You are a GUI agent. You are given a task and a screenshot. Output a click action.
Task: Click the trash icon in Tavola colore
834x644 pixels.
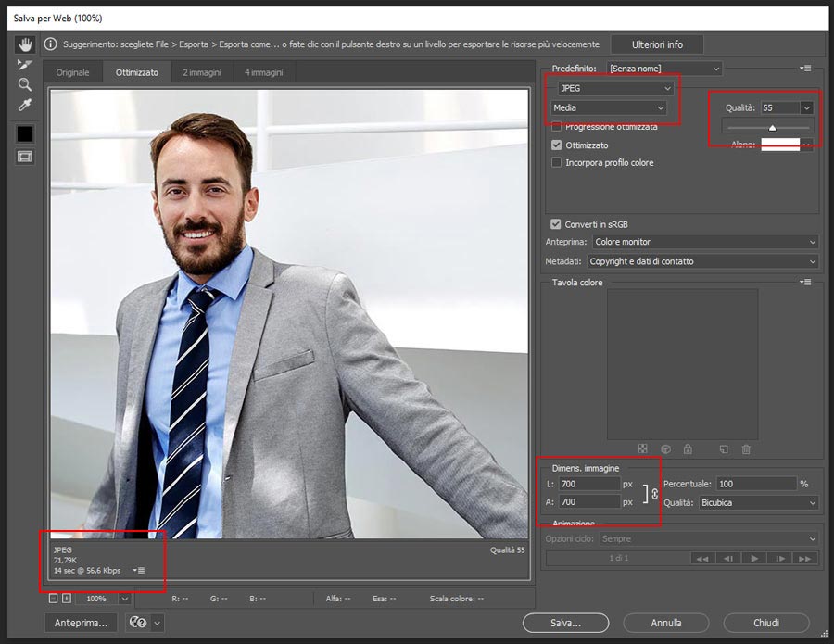point(746,449)
